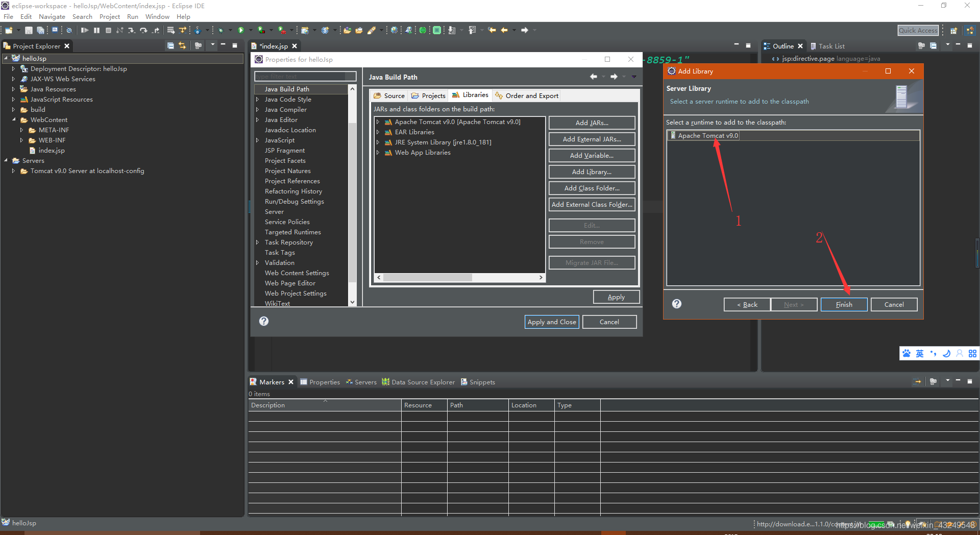Click Cancel in Add Library dialog
Viewport: 980px width, 535px height.
pos(894,304)
